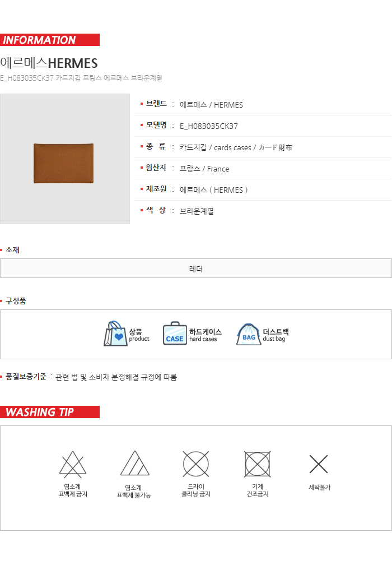Screen dimensions: 392x579
Task: Click the 소재 section heading
Action: pos(12,250)
